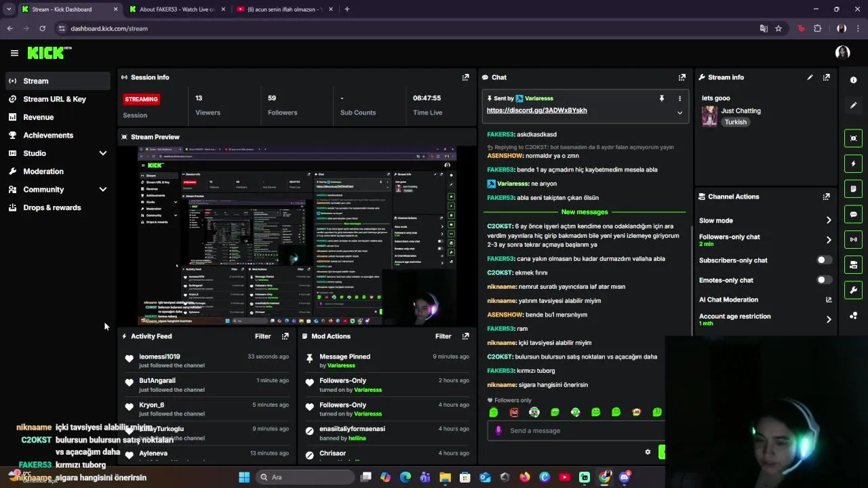This screenshot has width=868, height=488.
Task: Pop out the Activity Feed panel
Action: point(285,336)
